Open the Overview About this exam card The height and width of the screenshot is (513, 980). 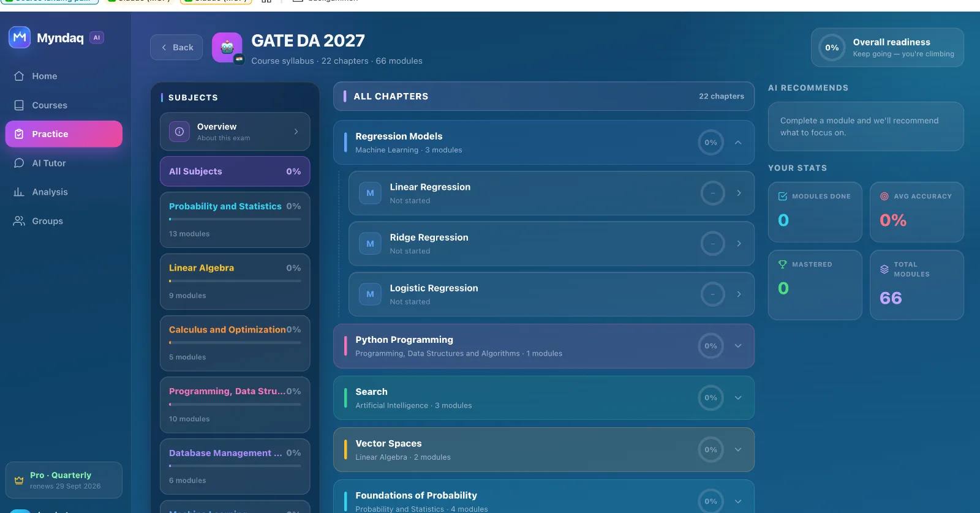point(235,132)
